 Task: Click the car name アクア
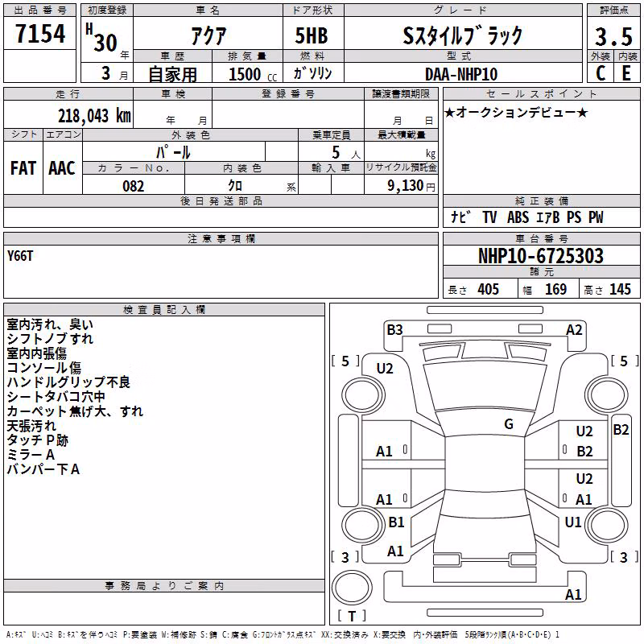pos(208,35)
